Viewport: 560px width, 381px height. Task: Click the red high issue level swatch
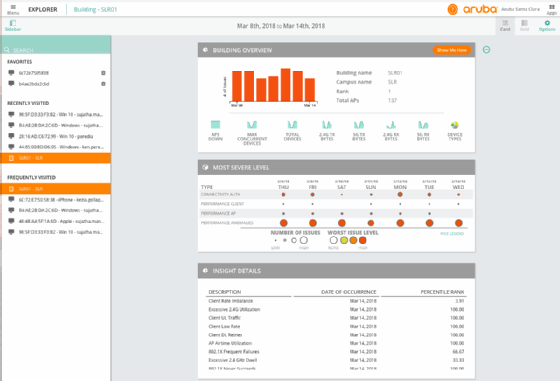(x=362, y=240)
